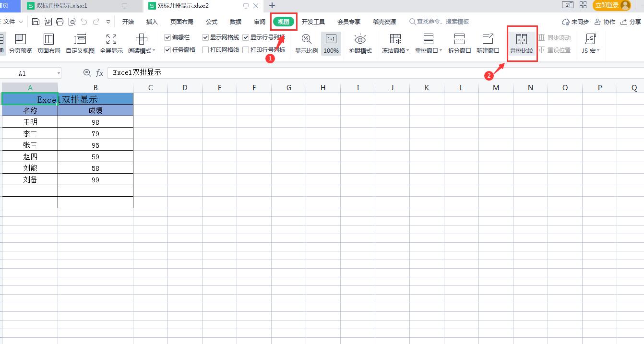Open 页面布局 view mode icon

(48, 43)
